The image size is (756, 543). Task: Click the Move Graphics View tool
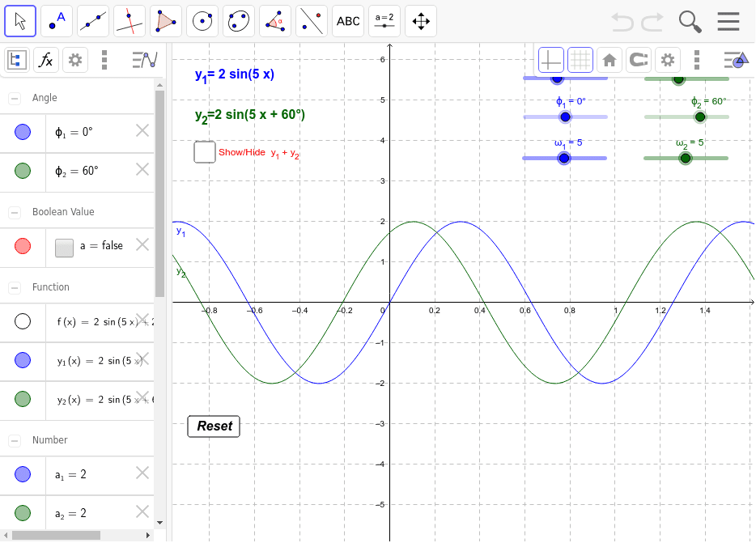click(x=421, y=21)
